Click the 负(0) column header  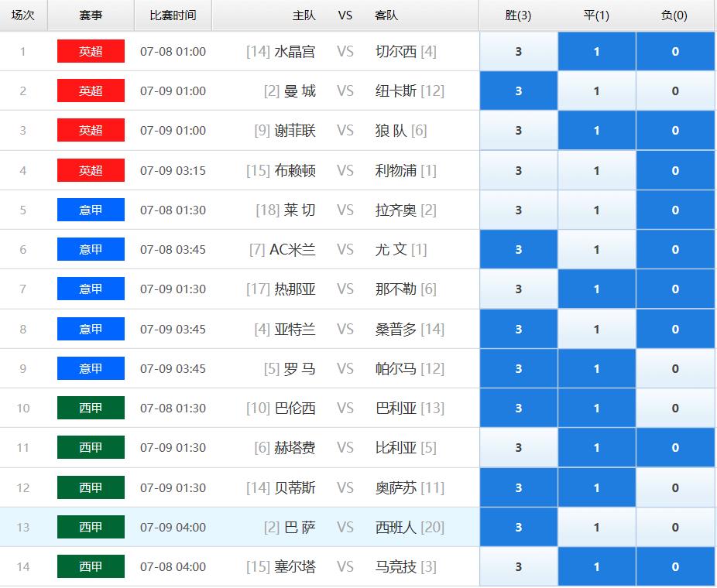674,15
